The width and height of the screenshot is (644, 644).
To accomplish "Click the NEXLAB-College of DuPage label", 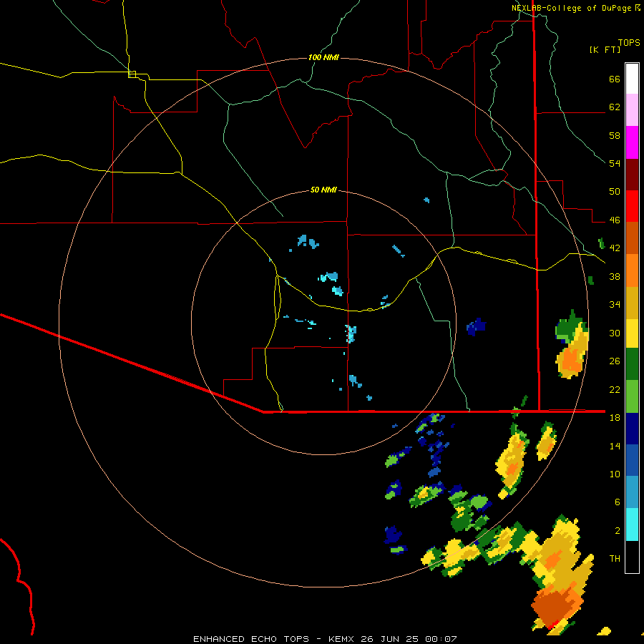I will point(571,8).
